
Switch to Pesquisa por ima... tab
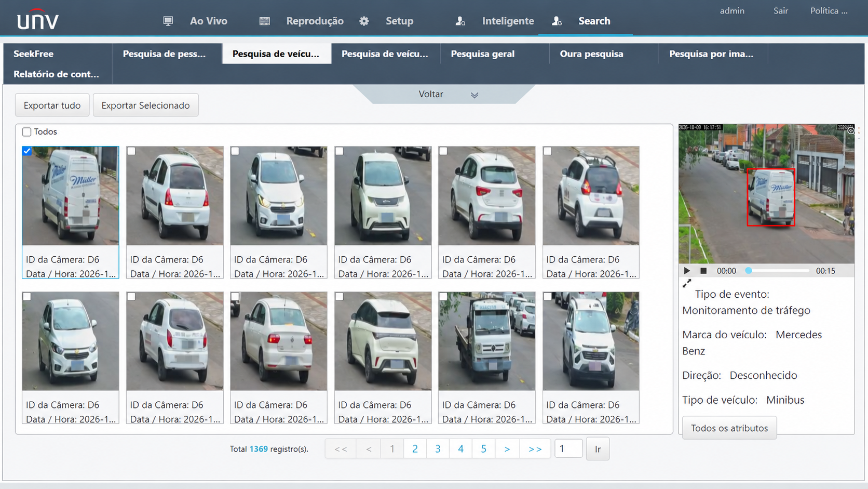tap(713, 54)
